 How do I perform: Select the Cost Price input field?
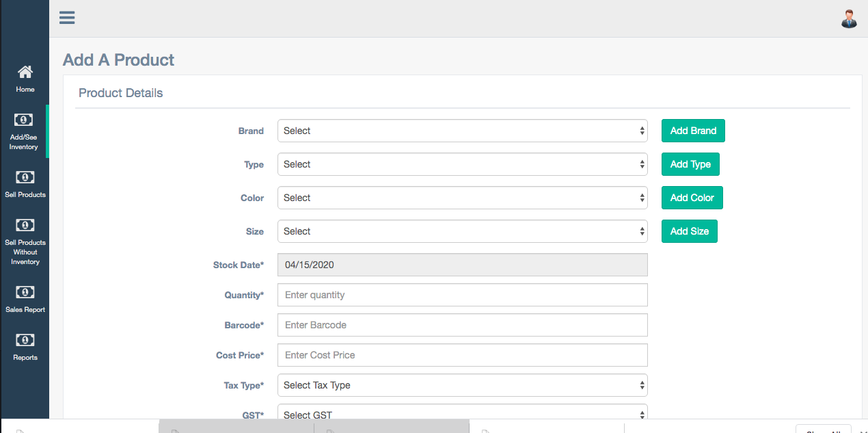[462, 355]
